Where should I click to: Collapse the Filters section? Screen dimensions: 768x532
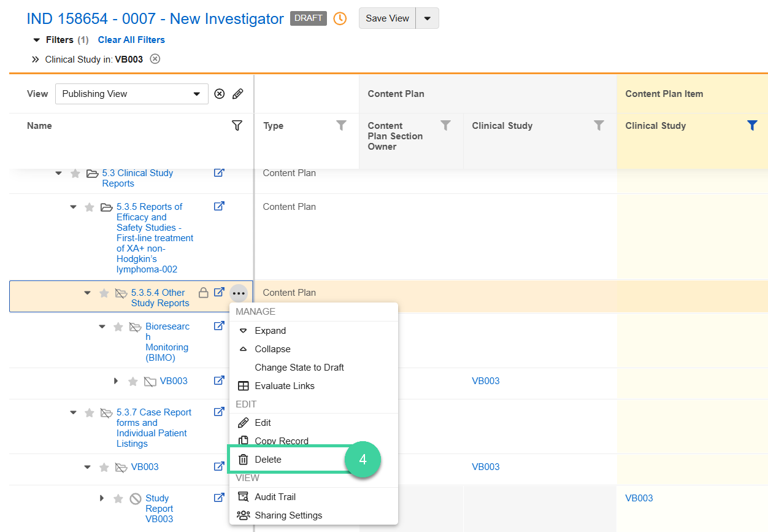pos(36,40)
